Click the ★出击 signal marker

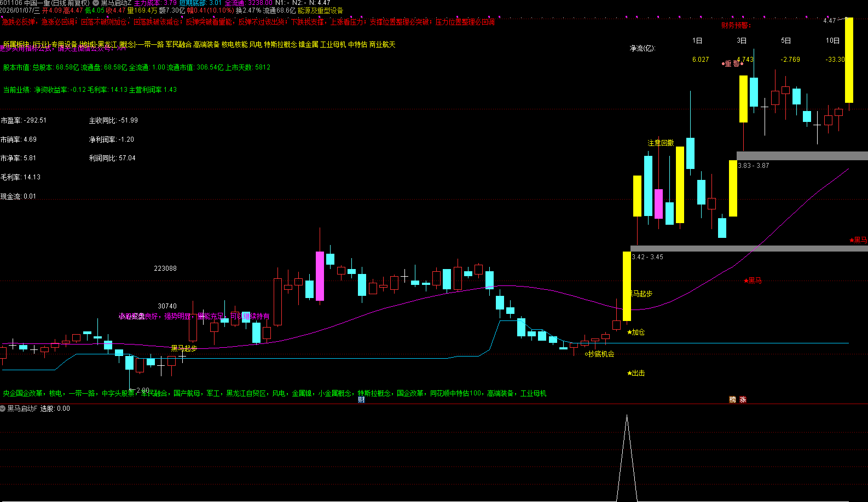(x=636, y=373)
